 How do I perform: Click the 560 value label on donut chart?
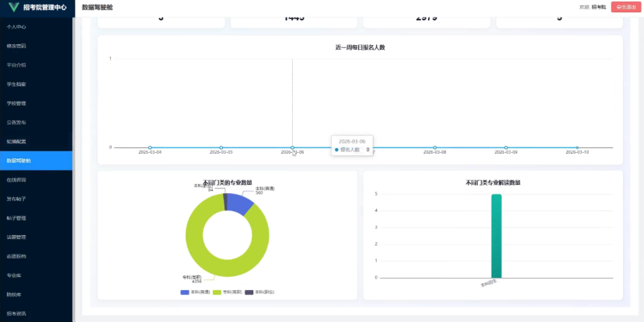[x=259, y=192]
